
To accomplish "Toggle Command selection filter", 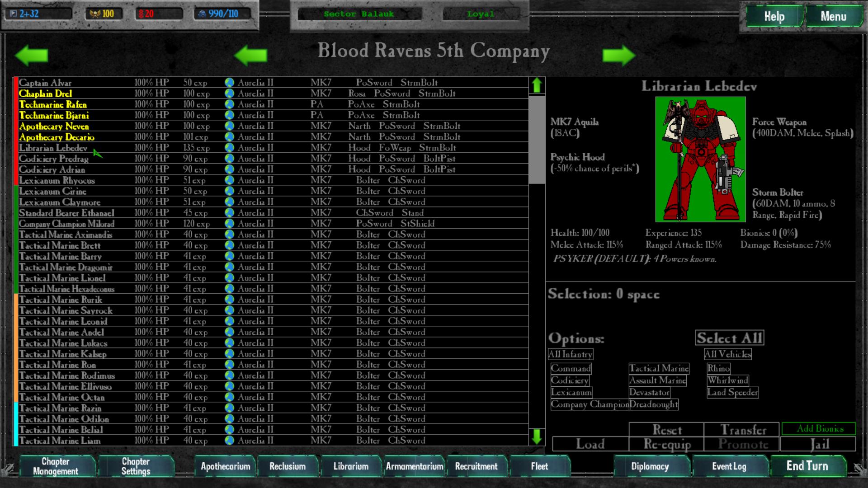I will pyautogui.click(x=571, y=368).
